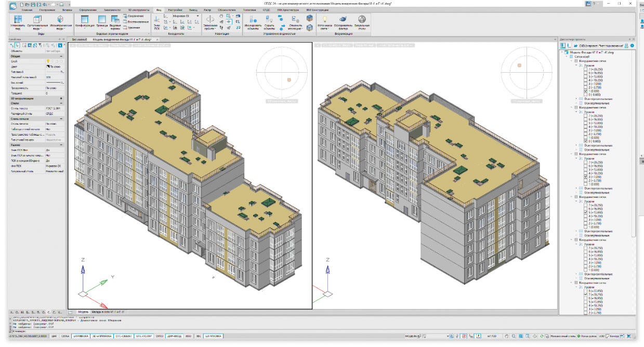Viewport: 644px width, 347px height.
Task: Click the Удаление viewport icon
Action: click(132, 27)
